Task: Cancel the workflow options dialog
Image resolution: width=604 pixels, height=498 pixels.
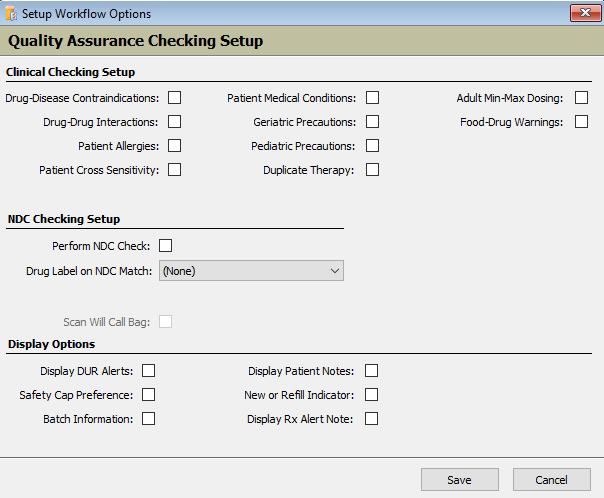Action: pyautogui.click(x=551, y=480)
